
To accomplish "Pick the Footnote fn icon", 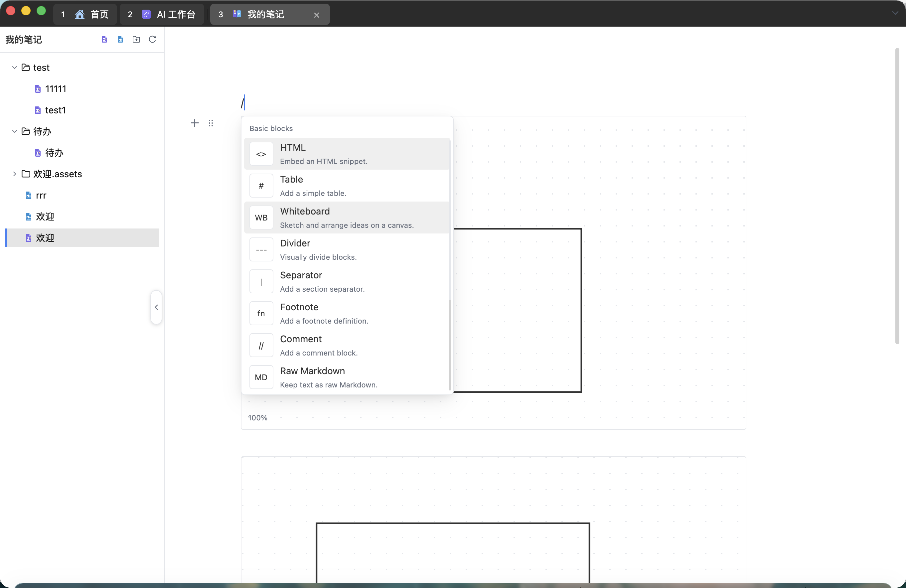I will coord(261,314).
